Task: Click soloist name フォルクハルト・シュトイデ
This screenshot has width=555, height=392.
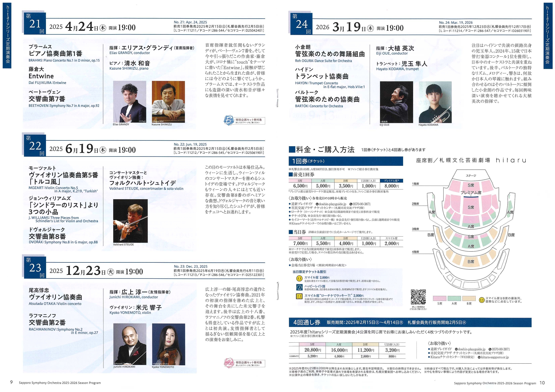Action: click(x=142, y=183)
